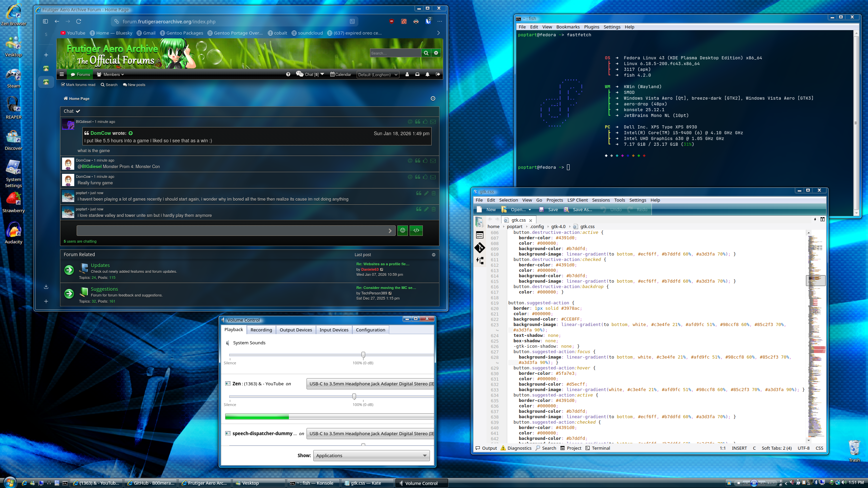Image resolution: width=868 pixels, height=488 pixels.
Task: Click the chat message input field
Action: point(236,230)
